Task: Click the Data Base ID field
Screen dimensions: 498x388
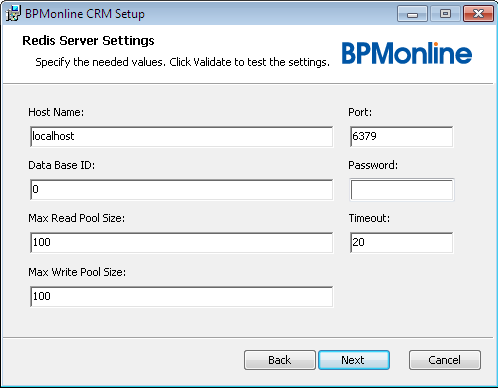Action: (x=181, y=190)
